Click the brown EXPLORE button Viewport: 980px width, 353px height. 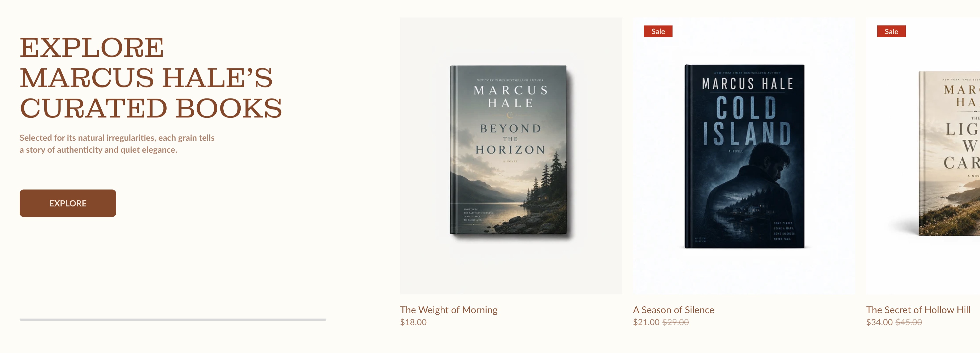(68, 203)
